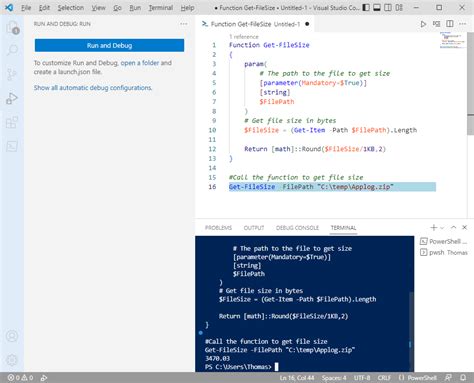Select the pwsh Thomas terminal in list
474x383 pixels.
(444, 252)
